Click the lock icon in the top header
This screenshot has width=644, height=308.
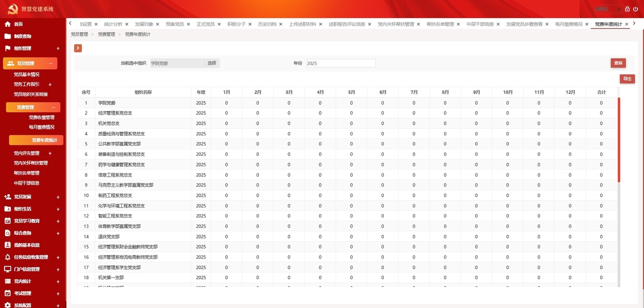(627, 9)
